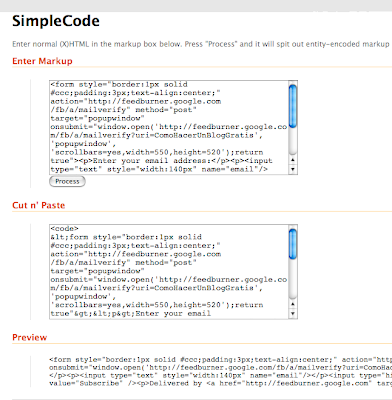Place cursor in the Enter Markup textarea's first line
This screenshot has height=400, width=392.
coord(119,84)
